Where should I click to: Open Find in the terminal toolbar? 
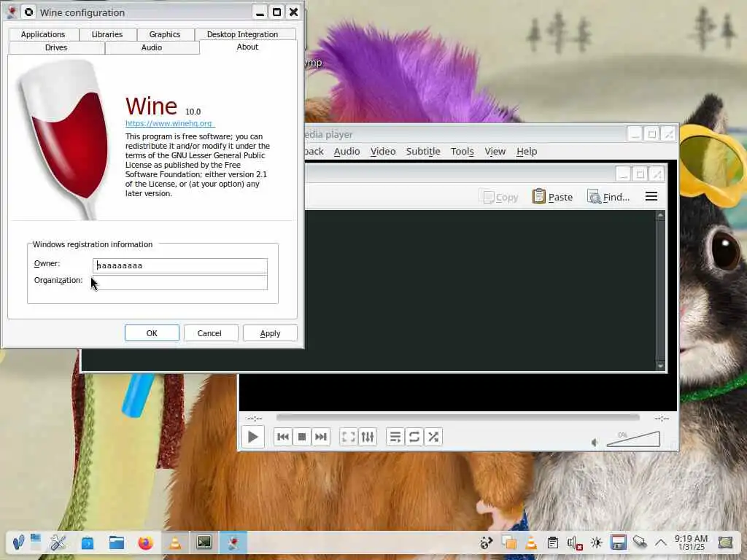point(608,197)
